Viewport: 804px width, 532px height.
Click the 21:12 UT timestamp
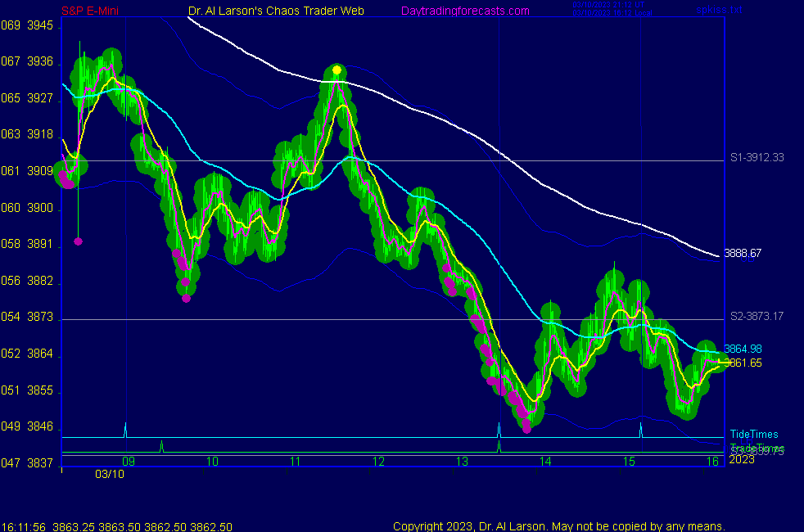608,5
